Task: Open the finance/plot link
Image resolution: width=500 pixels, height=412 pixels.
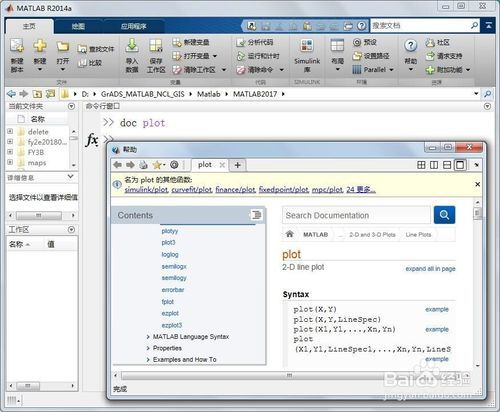Action: click(x=235, y=190)
